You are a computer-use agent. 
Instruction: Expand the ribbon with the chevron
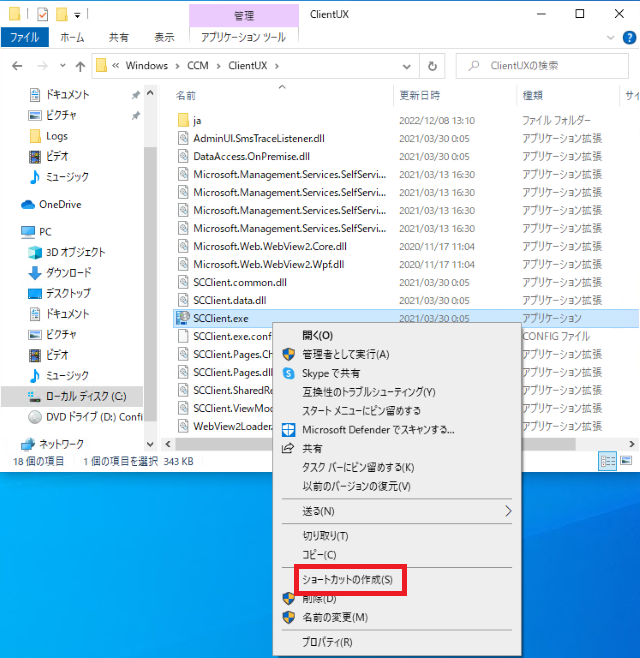tap(610, 38)
